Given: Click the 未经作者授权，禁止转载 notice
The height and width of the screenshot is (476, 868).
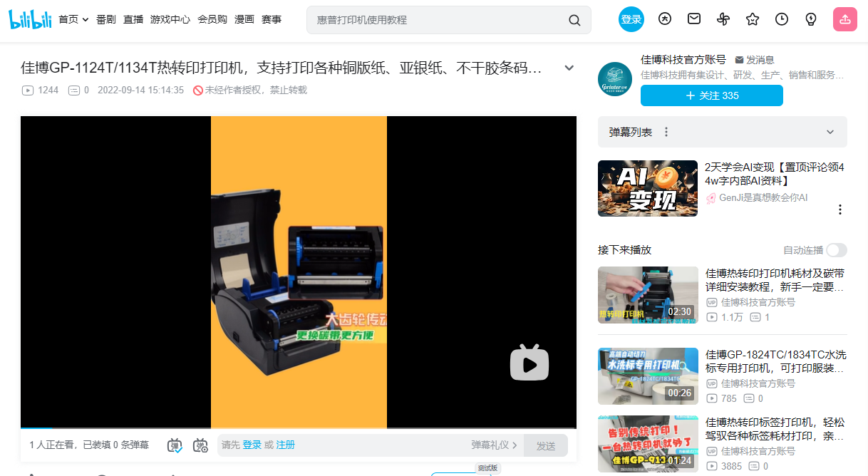Looking at the screenshot, I should tap(256, 90).
